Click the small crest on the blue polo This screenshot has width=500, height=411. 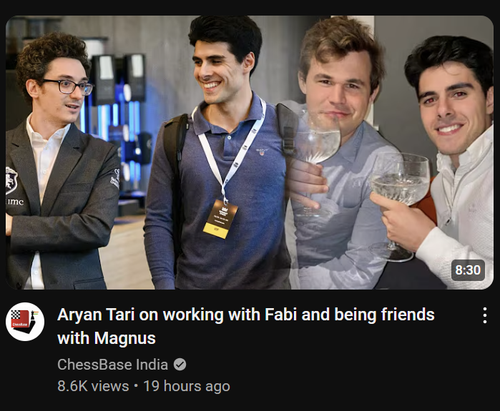pos(262,152)
